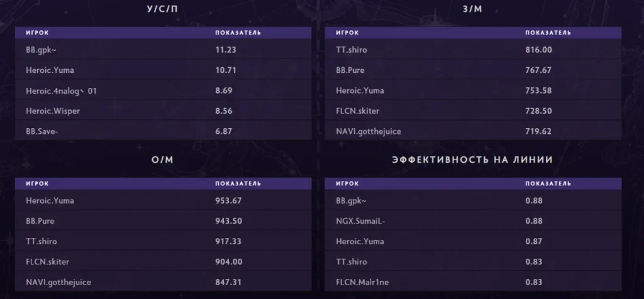Select Heroic.Yuma row with 10.71 value
This screenshot has height=299, width=644.
point(163,70)
